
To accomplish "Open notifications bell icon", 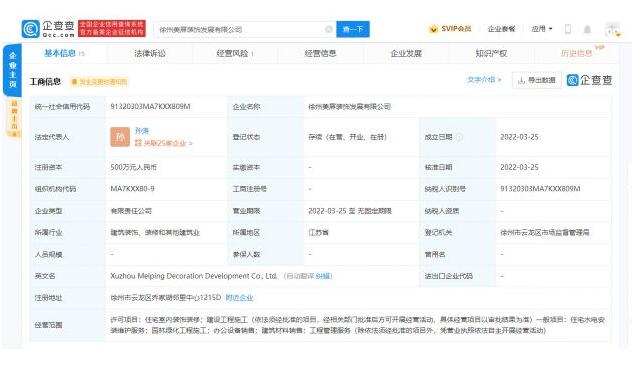I will coord(587,29).
